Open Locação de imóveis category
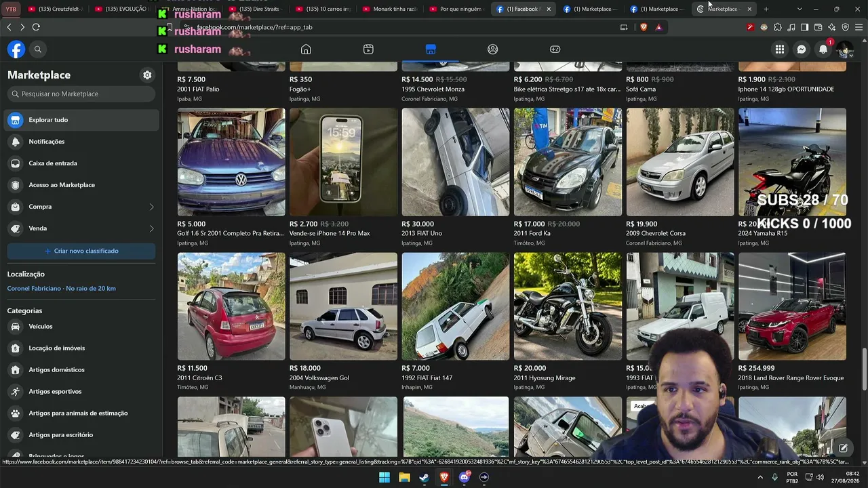This screenshot has width=868, height=488. pos(81,348)
